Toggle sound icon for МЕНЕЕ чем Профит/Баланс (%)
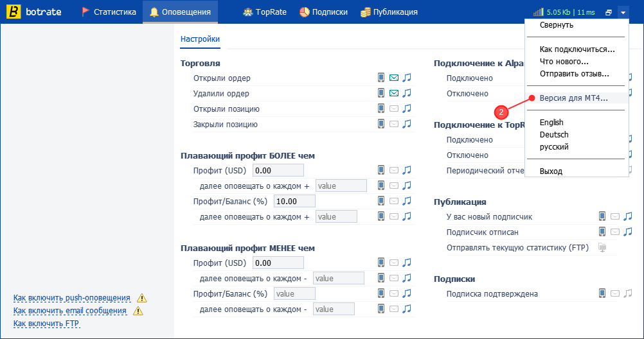 pos(407,293)
